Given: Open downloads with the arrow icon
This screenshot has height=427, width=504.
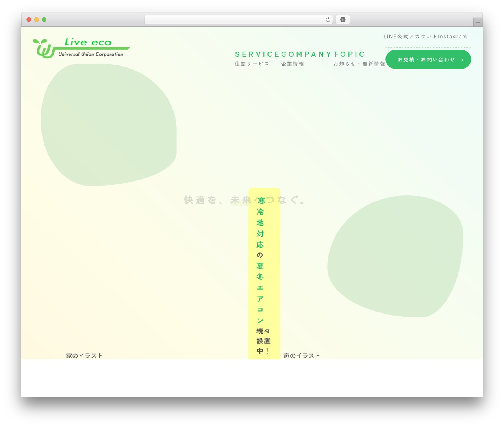Looking at the screenshot, I should pyautogui.click(x=343, y=20).
